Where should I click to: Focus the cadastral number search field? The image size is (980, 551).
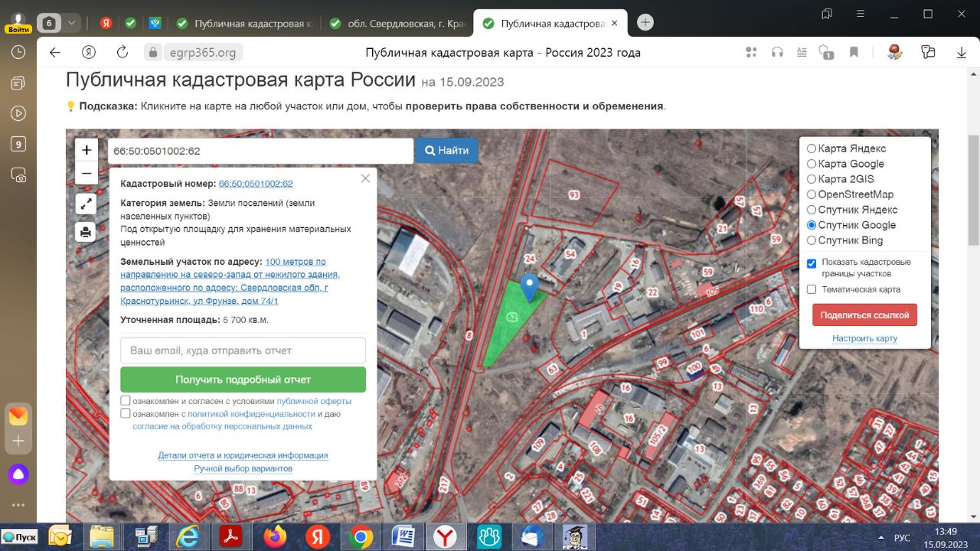pos(260,151)
